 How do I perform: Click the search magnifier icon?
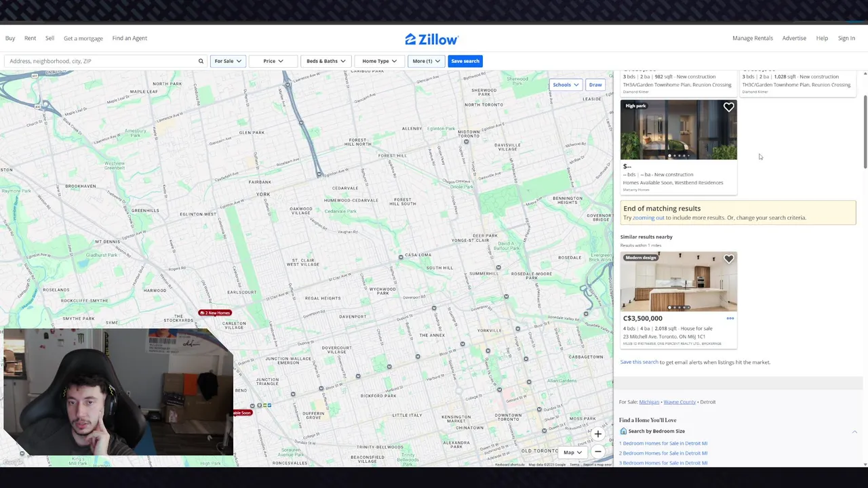[201, 61]
